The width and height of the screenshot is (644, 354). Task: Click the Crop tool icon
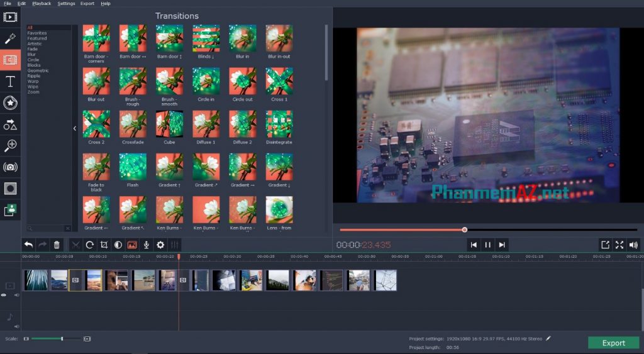click(x=104, y=245)
